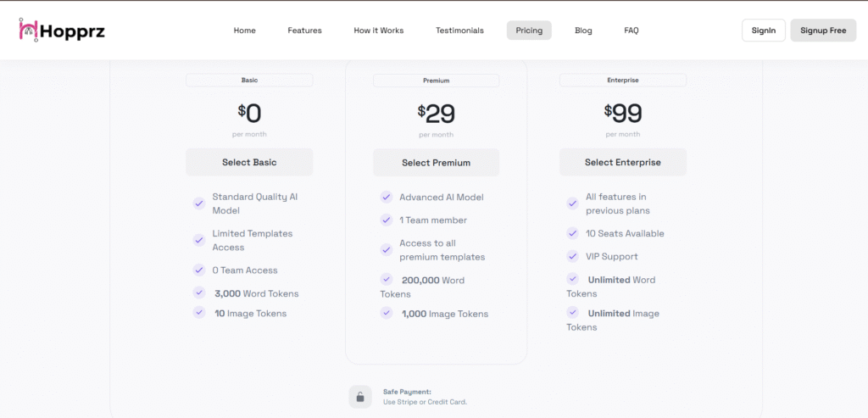Viewport: 868px width, 418px height.
Task: Click checkmark beside Access to all premium templates
Action: click(387, 249)
